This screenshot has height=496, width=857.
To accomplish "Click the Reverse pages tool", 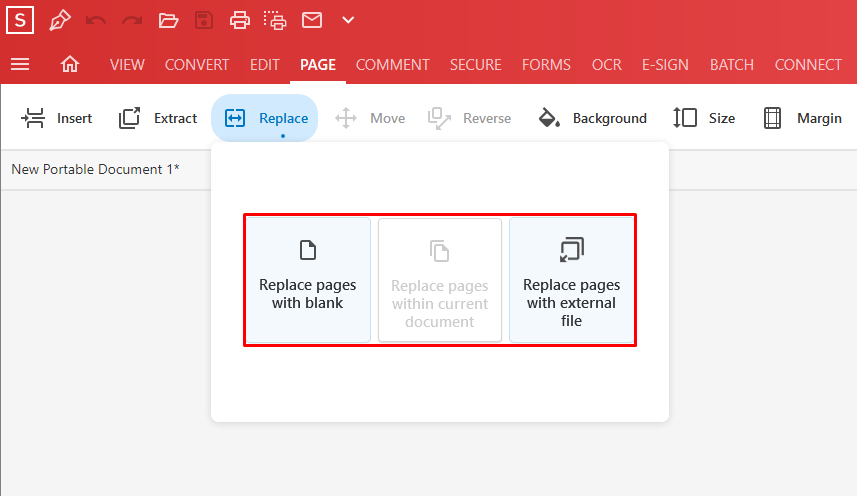I will click(x=469, y=118).
